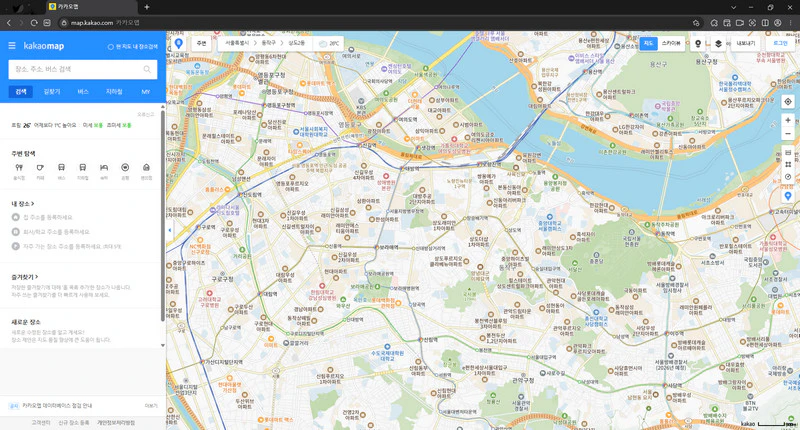
Task: Enable search within current map radio button
Action: point(110,46)
